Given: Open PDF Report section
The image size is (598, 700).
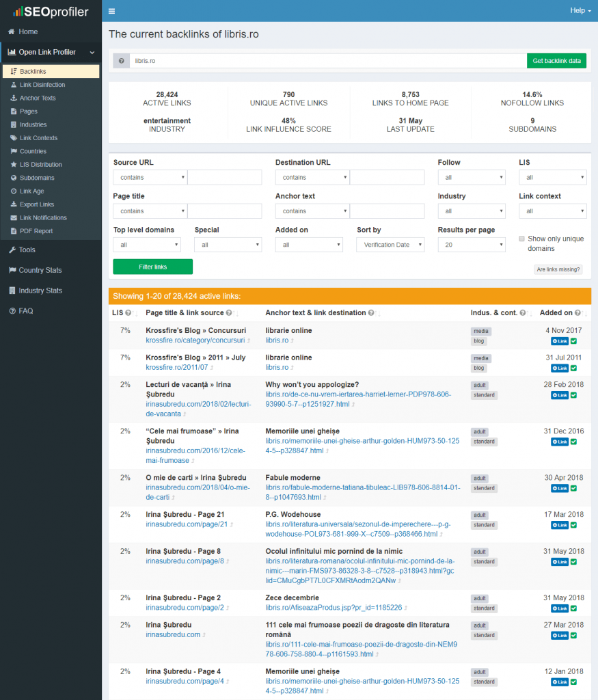Looking at the screenshot, I should click(36, 231).
